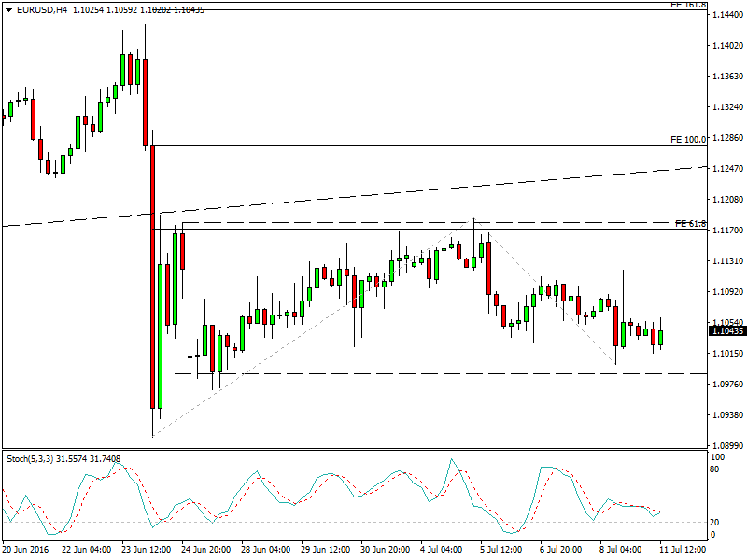
Task: Select the FE 100.0 Fibonacci level label
Action: [688, 139]
